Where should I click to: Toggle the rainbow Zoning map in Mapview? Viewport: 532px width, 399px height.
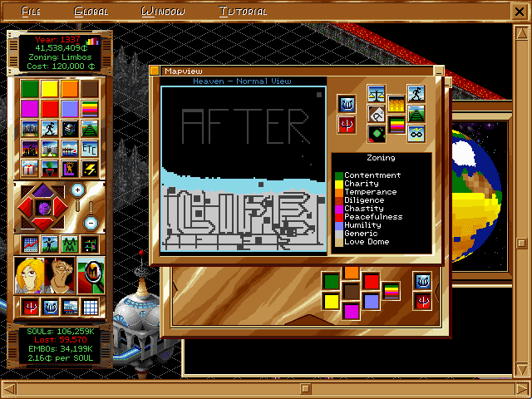coord(397,125)
